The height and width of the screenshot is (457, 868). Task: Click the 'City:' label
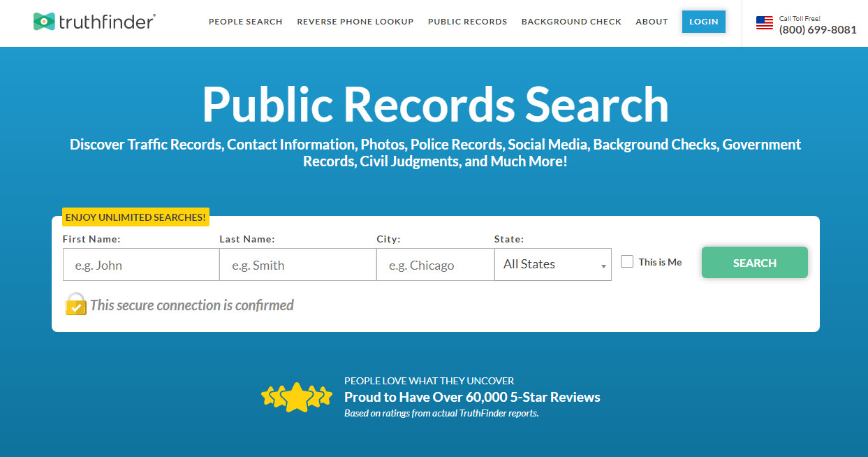click(388, 239)
